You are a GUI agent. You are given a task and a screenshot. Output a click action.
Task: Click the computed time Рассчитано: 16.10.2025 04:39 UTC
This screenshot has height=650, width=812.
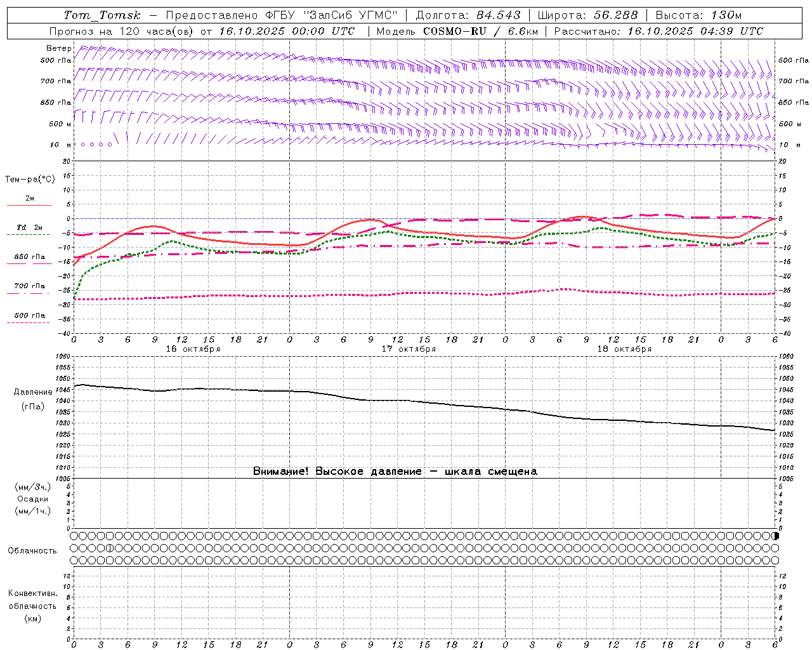point(658,31)
